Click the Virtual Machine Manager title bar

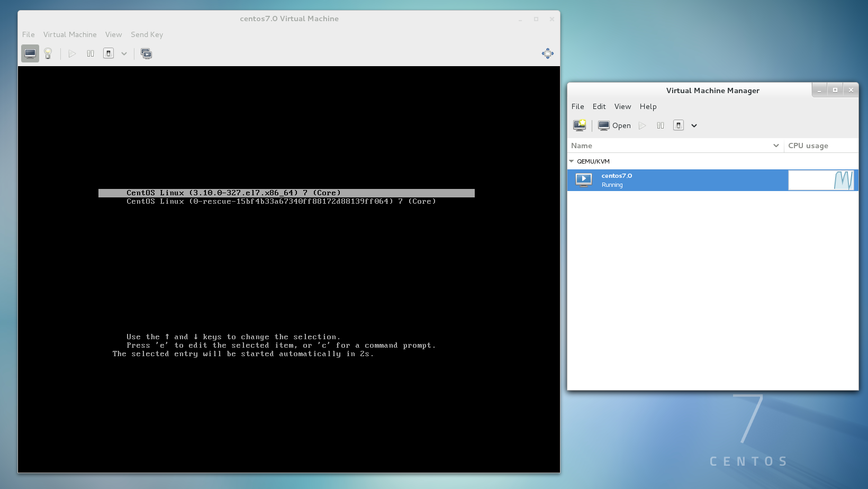coord(712,90)
